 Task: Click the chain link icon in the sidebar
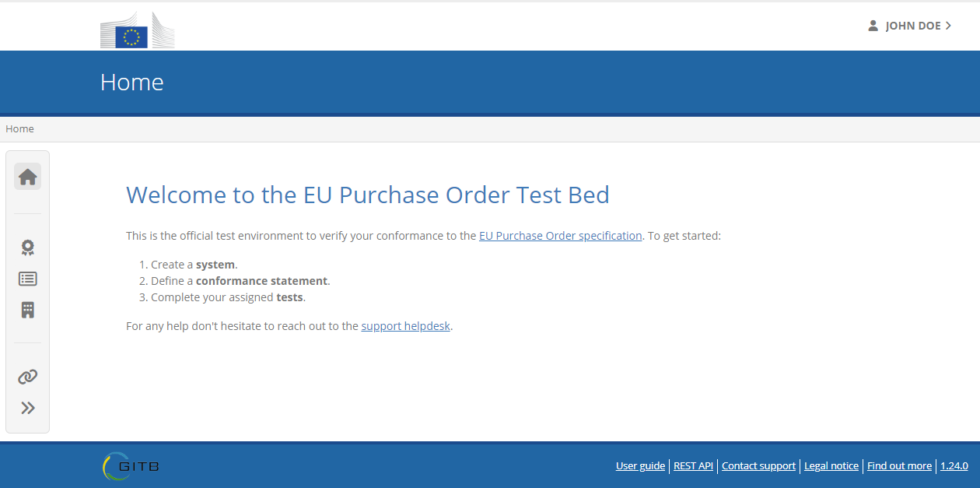click(27, 377)
